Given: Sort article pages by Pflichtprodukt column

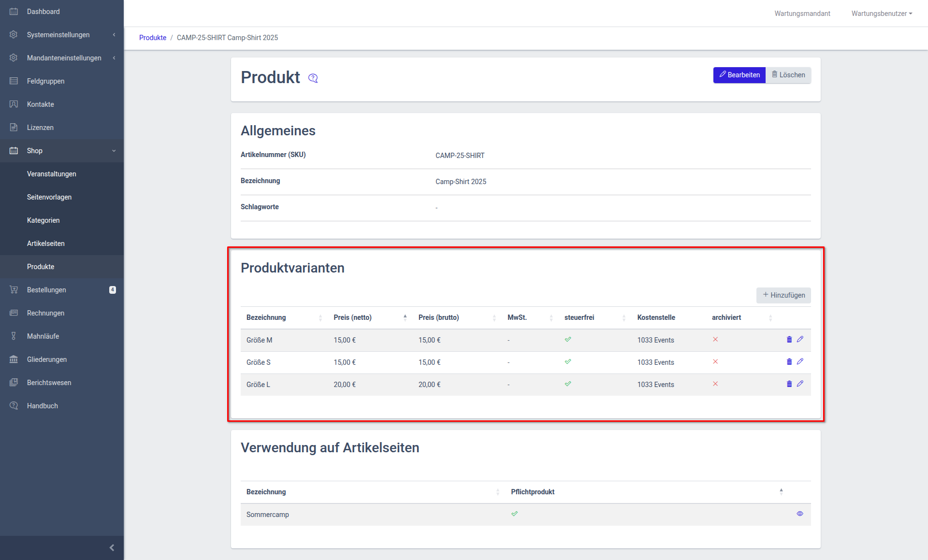Looking at the screenshot, I should (533, 492).
